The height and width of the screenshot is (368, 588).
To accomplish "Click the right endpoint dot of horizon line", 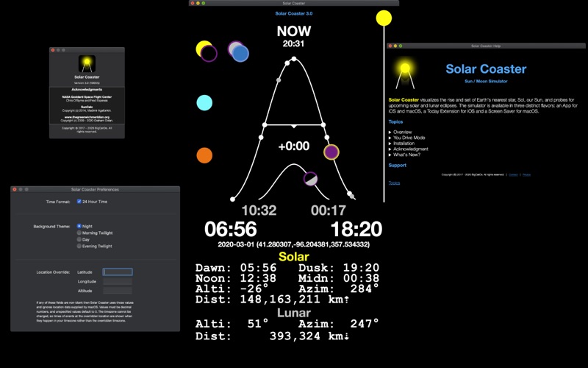I will (x=323, y=124).
